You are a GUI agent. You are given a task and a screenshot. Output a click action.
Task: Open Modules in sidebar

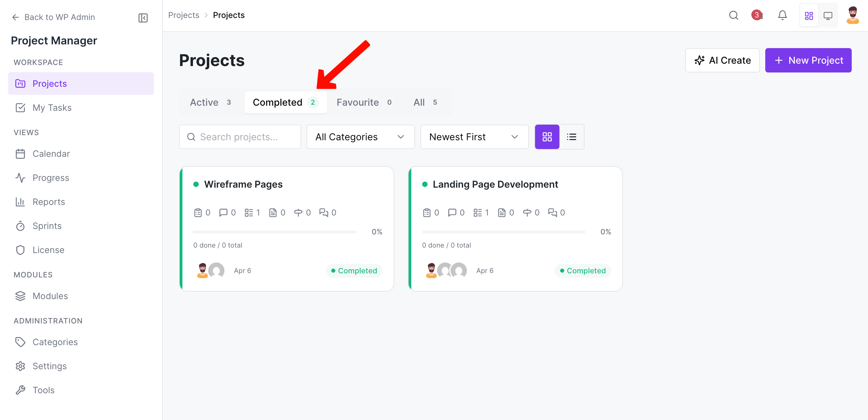click(50, 296)
